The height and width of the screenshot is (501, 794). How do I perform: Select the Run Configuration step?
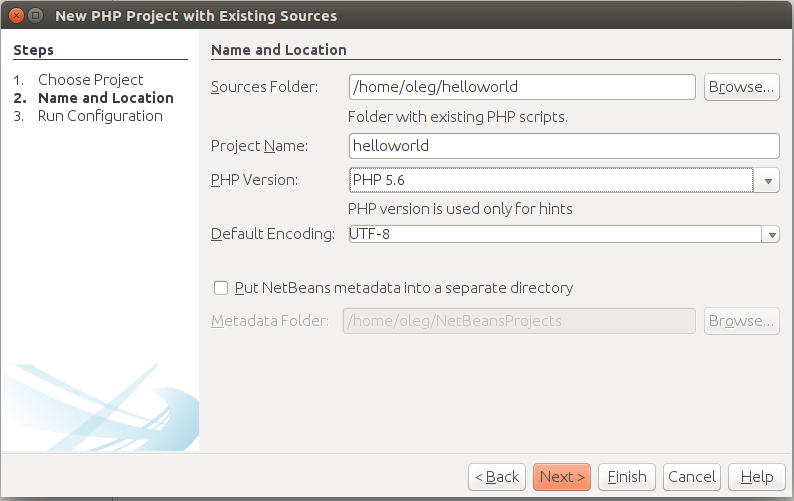point(100,116)
